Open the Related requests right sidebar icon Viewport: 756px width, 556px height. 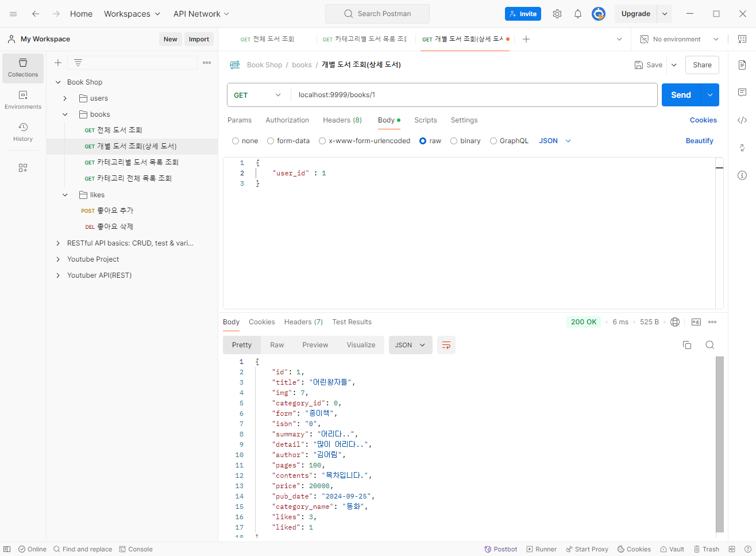tap(742, 148)
